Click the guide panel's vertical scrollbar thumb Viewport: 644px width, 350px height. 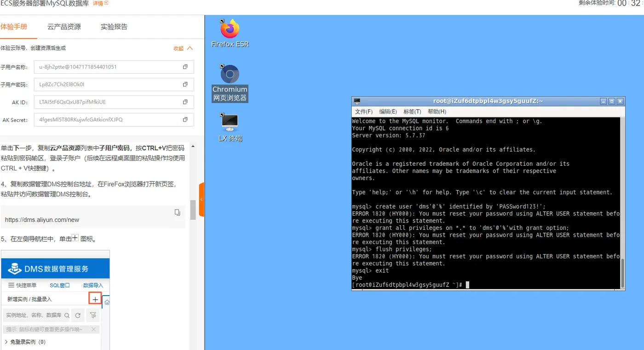193,210
